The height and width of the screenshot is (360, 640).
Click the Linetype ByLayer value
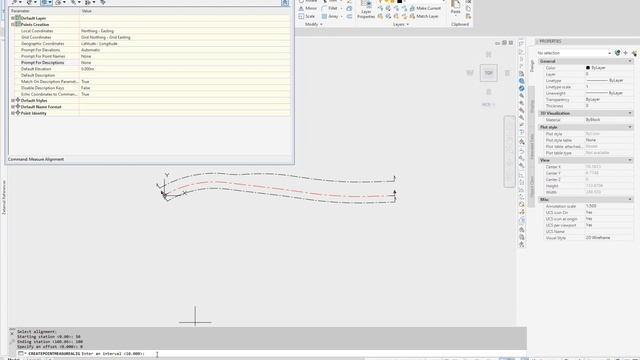click(604, 80)
